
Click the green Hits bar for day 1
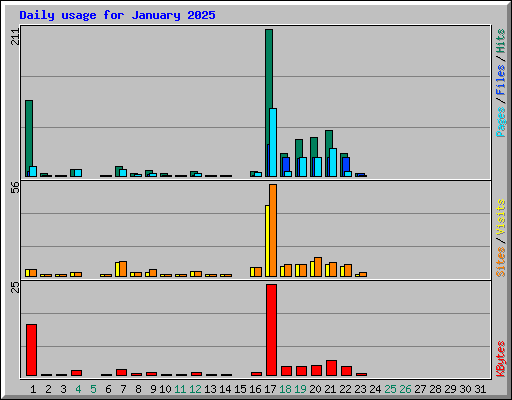[29, 138]
